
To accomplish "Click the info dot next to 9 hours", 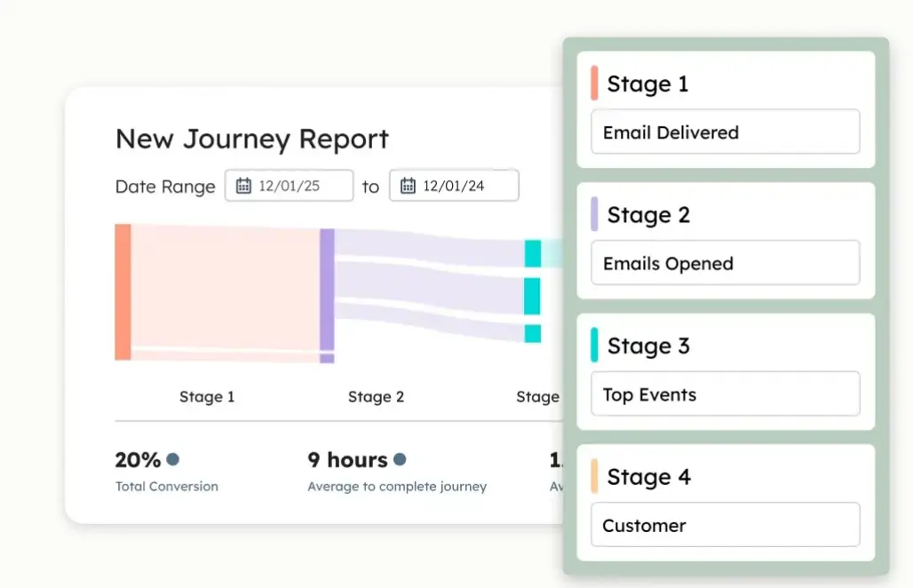I will 400,459.
